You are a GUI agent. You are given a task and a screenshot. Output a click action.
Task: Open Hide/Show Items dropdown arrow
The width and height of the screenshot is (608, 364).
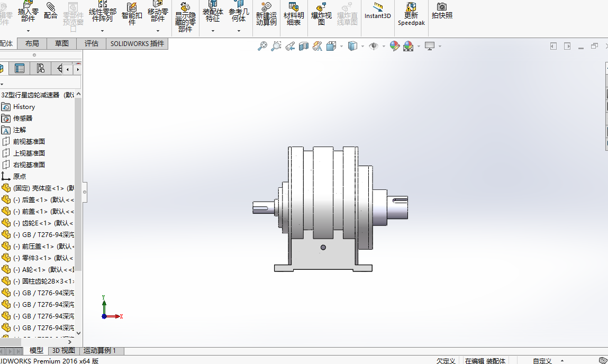click(384, 46)
